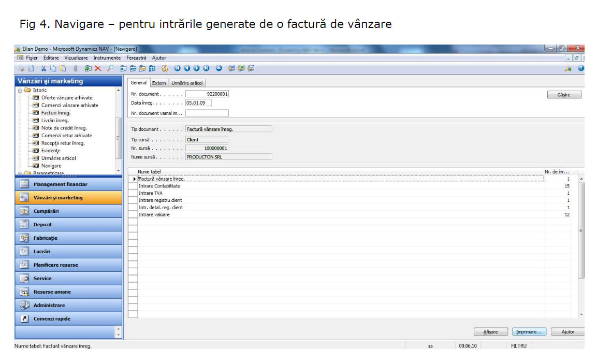This screenshot has width=597, height=364.
Task: Open the Editare menu
Action: click(51, 58)
